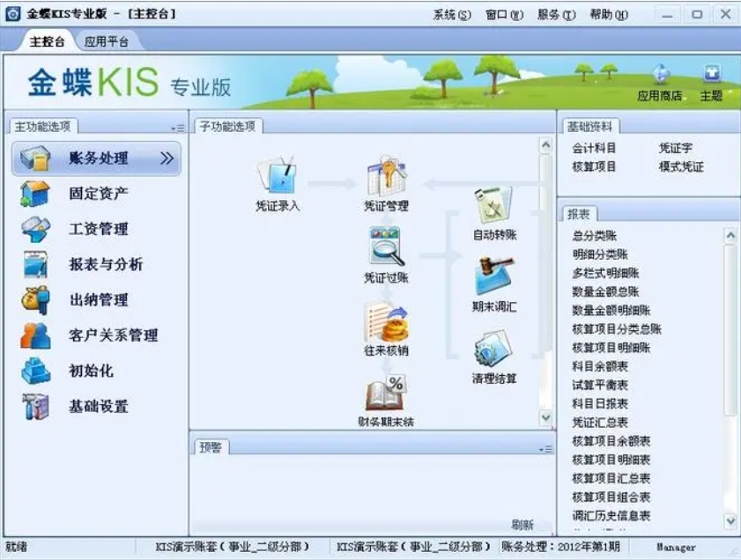Image resolution: width=741 pixels, height=560 pixels.
Task: Select the 基础资料 panel tab
Action: [x=590, y=126]
